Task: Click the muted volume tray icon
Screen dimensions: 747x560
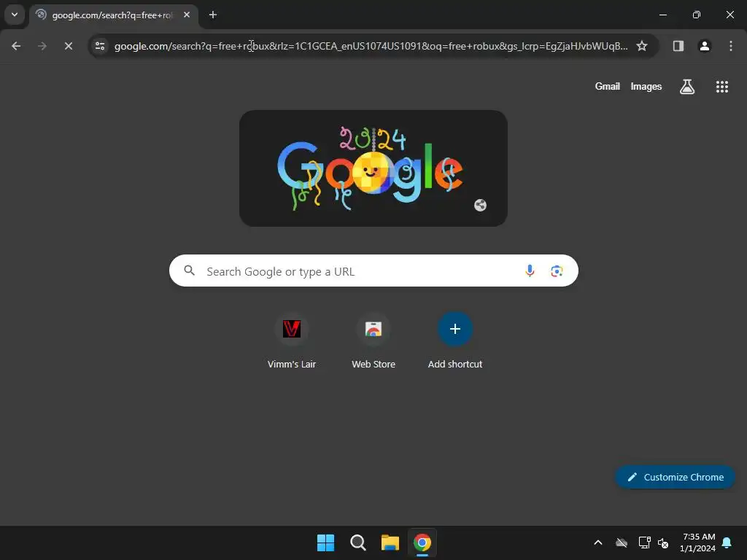Action: coord(663,542)
